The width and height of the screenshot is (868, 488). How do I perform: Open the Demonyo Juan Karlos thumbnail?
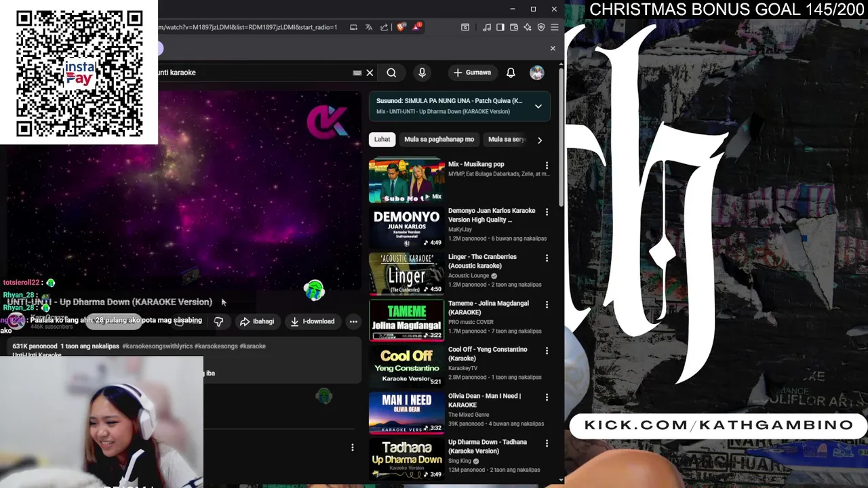406,227
